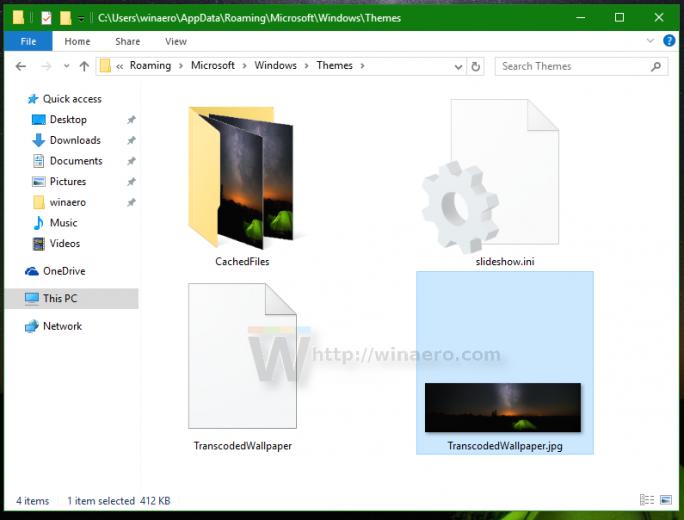The image size is (684, 520).
Task: Click the Back navigation arrow
Action: (21, 66)
